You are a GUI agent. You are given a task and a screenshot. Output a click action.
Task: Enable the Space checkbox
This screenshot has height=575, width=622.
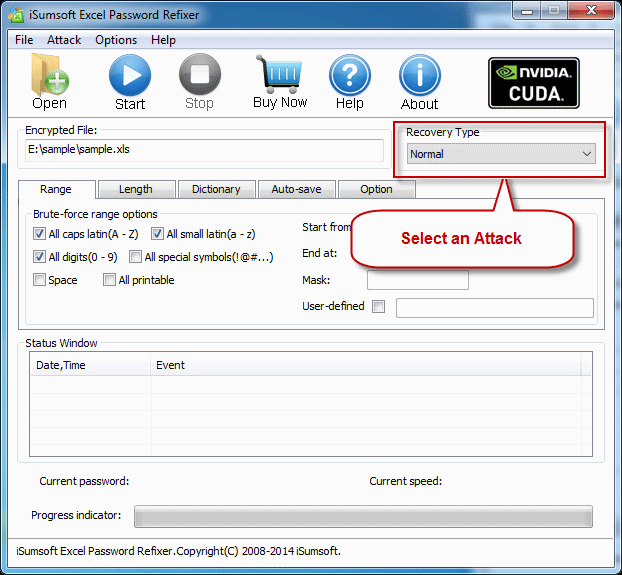pyautogui.click(x=39, y=280)
